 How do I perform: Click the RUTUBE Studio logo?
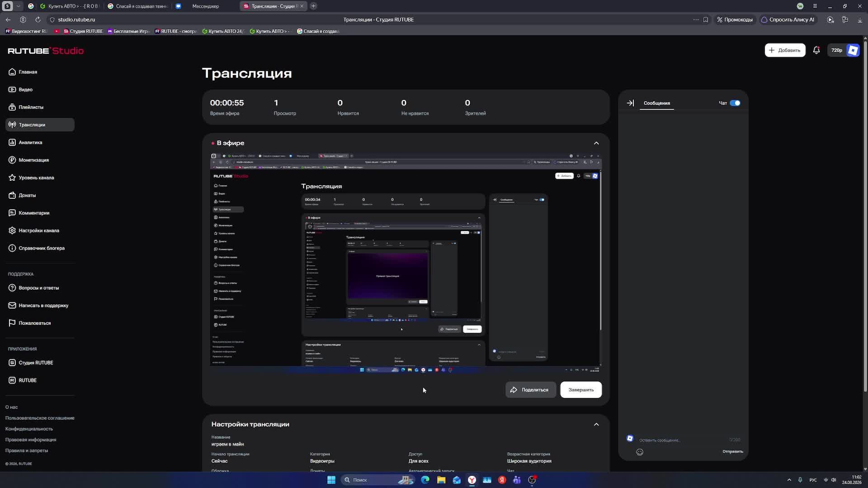[46, 51]
